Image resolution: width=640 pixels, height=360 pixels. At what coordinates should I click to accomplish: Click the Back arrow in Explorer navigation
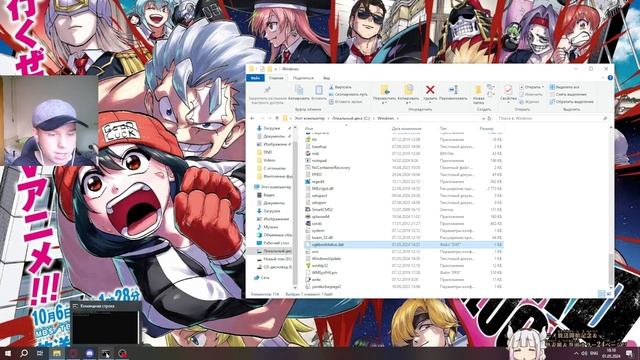tap(253, 118)
